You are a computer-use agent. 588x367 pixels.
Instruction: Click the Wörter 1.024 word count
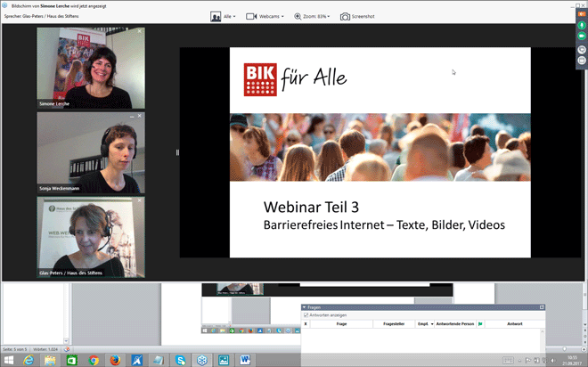point(45,349)
